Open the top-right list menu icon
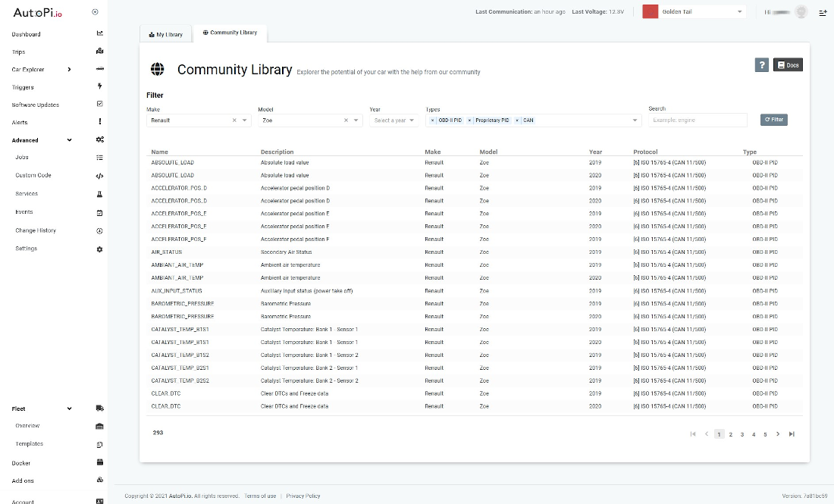The height and width of the screenshot is (504, 834). point(823,12)
